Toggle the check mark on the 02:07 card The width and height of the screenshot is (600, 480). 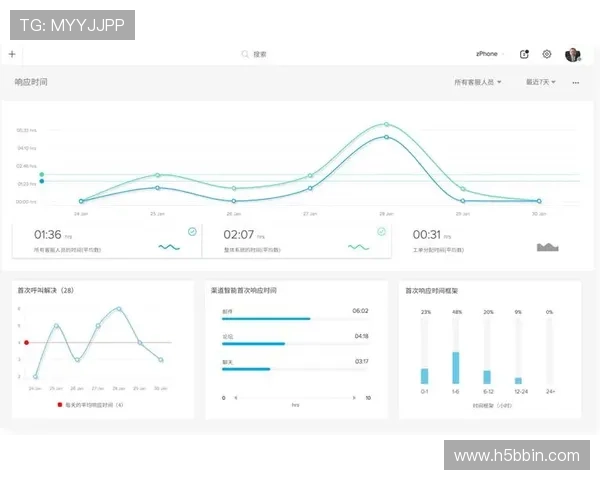[x=381, y=231]
